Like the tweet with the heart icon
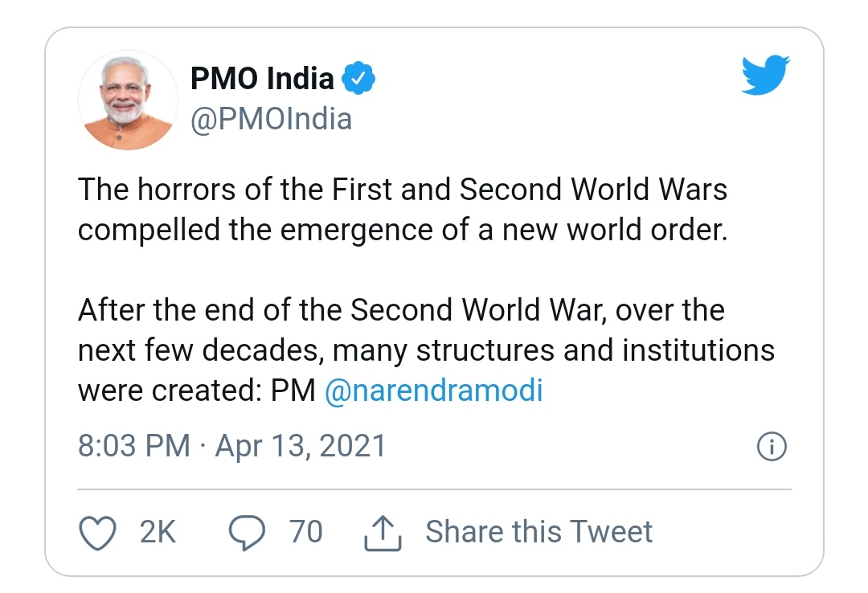The height and width of the screenshot is (593, 868). click(x=98, y=532)
